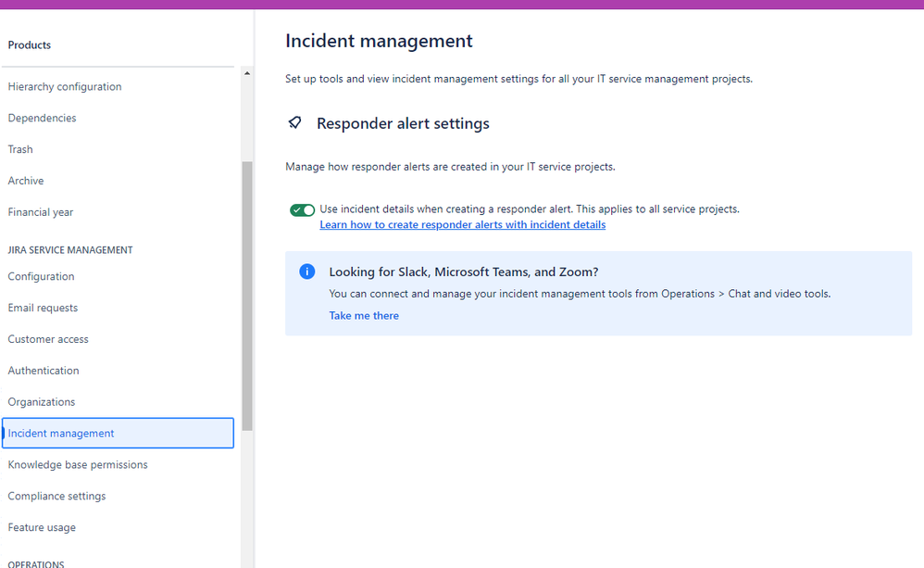Image resolution: width=924 pixels, height=568 pixels.
Task: Click the sidebar scrollbar track
Action: pyautogui.click(x=246, y=278)
